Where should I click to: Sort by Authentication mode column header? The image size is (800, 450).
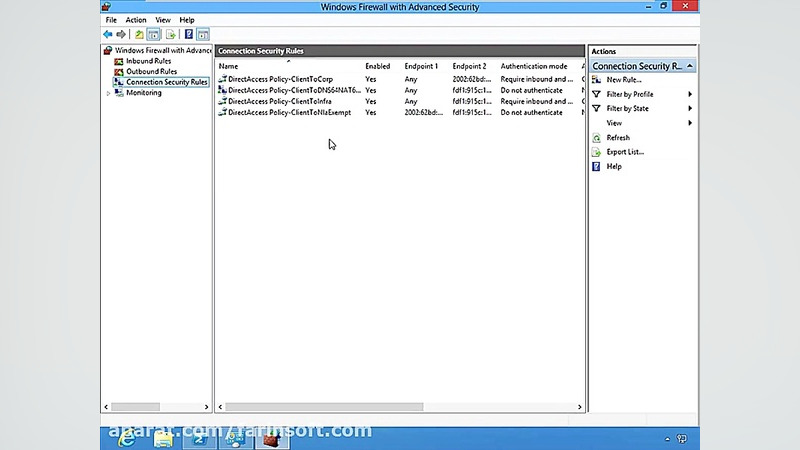(x=534, y=66)
